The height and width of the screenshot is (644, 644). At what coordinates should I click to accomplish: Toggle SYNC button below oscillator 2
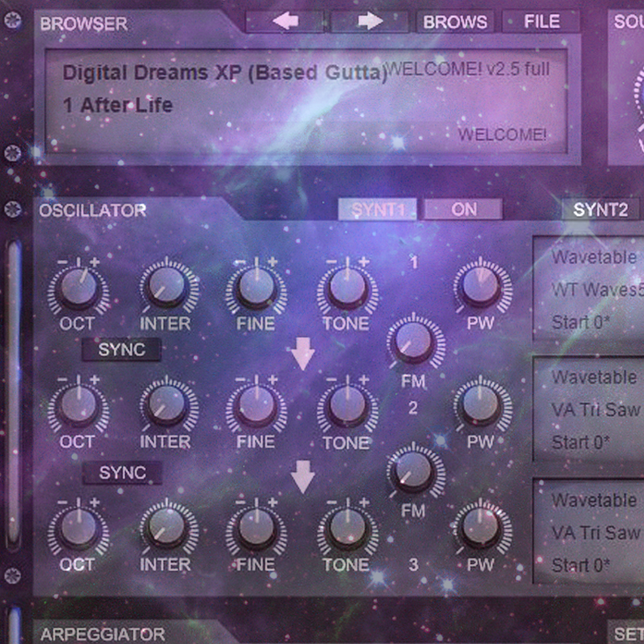point(122,473)
